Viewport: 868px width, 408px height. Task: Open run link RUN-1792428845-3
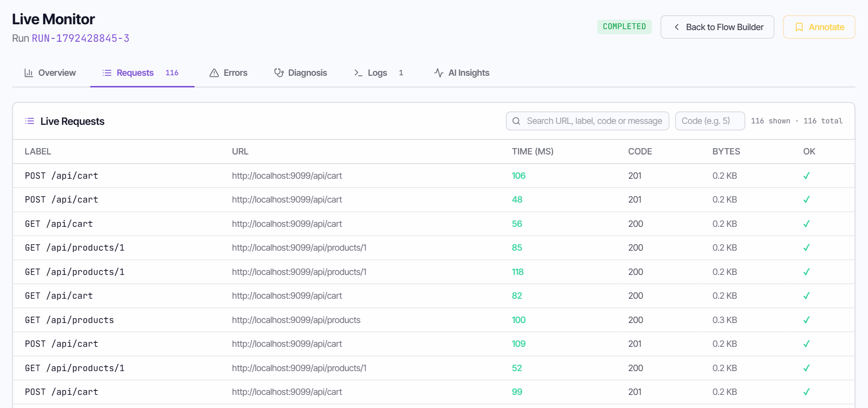[81, 38]
